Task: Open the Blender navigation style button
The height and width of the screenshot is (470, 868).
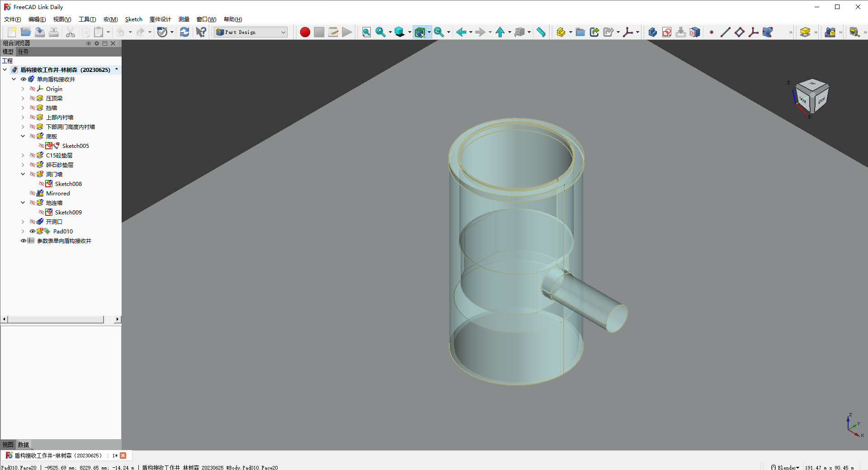Action: pos(785,467)
